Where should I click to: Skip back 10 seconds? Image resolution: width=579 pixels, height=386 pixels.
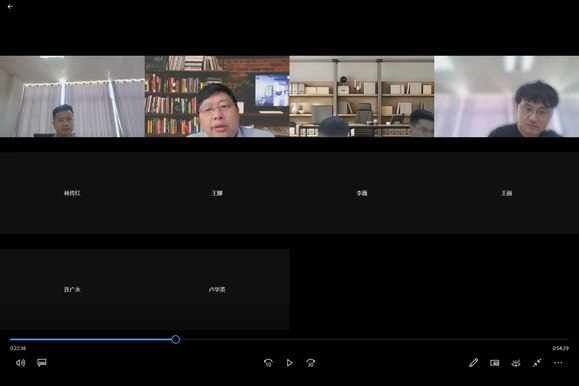268,363
